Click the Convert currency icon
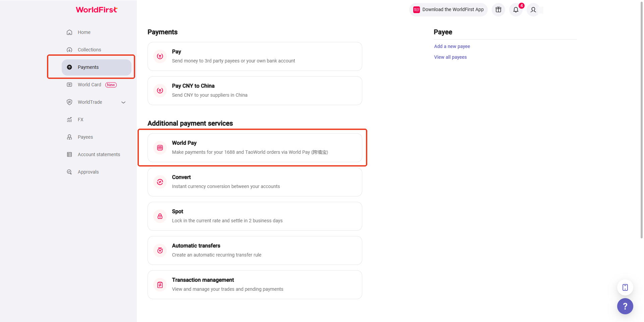This screenshot has height=322, width=644. 160,182
